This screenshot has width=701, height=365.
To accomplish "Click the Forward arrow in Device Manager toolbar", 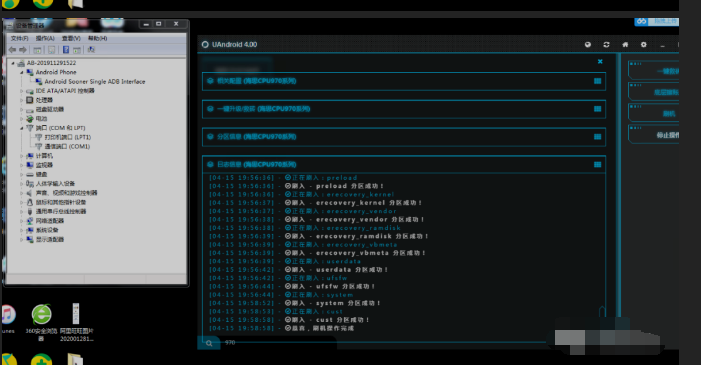I will pyautogui.click(x=23, y=50).
